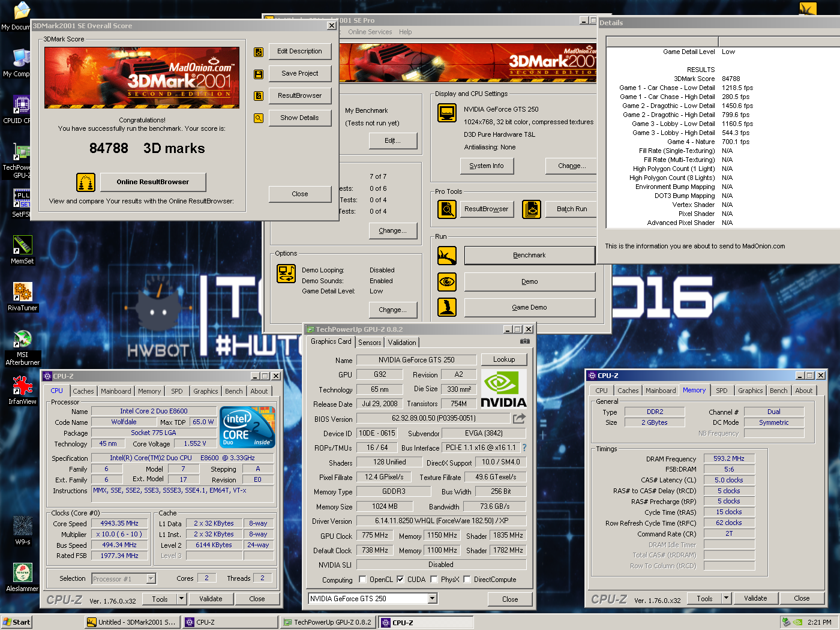Enable the PhysX checkbox in GPU-Z

(434, 580)
